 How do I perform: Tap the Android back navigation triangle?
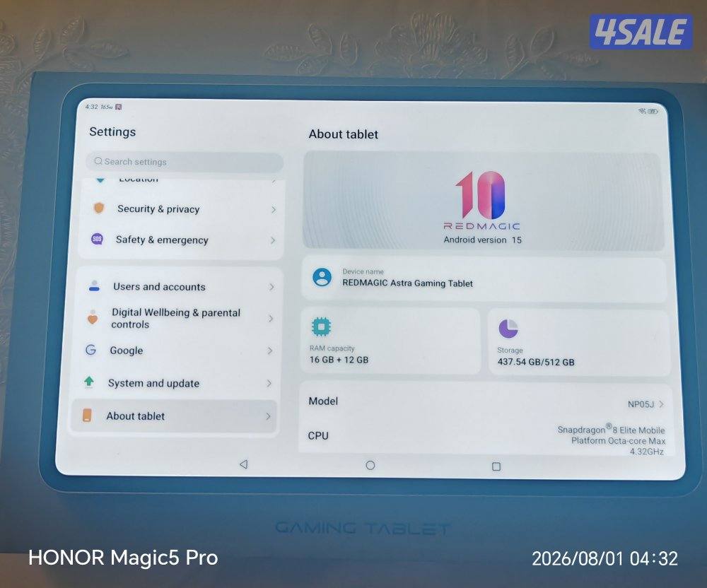(243, 464)
